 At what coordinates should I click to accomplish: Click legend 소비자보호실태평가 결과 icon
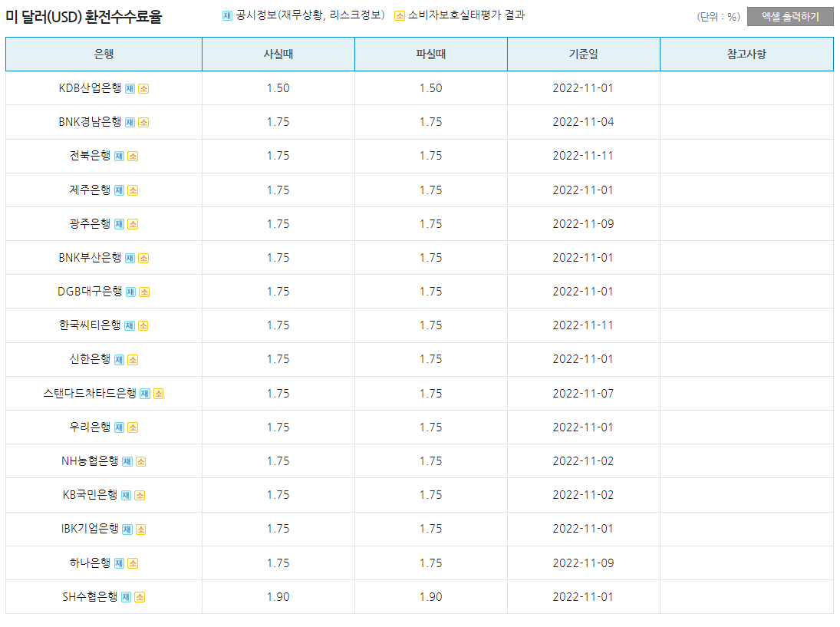coord(400,14)
